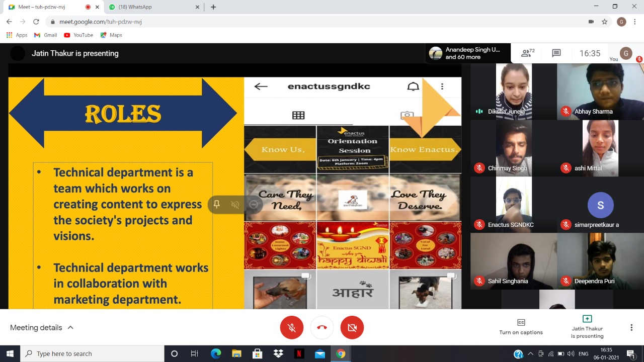The image size is (644, 362).
Task: Open a new browser tab
Action: [x=213, y=7]
